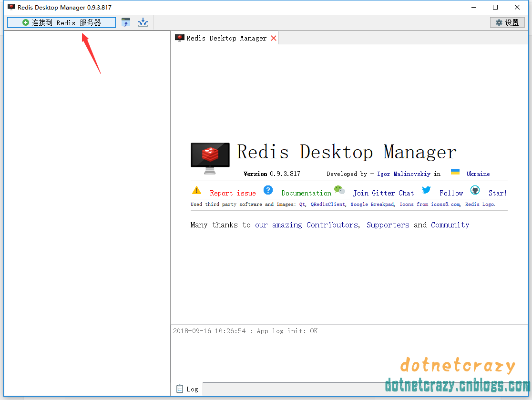Open the Join Gitter Chat link
532x400 pixels.
[x=383, y=193]
